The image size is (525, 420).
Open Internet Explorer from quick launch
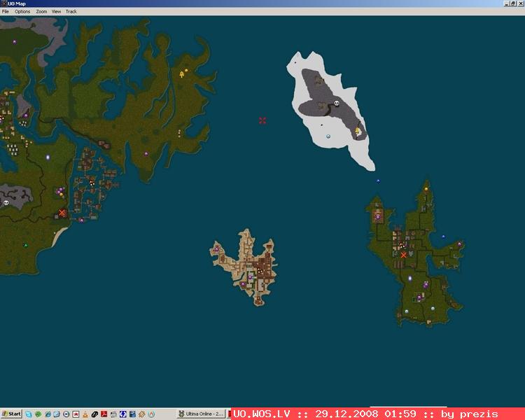point(48,414)
